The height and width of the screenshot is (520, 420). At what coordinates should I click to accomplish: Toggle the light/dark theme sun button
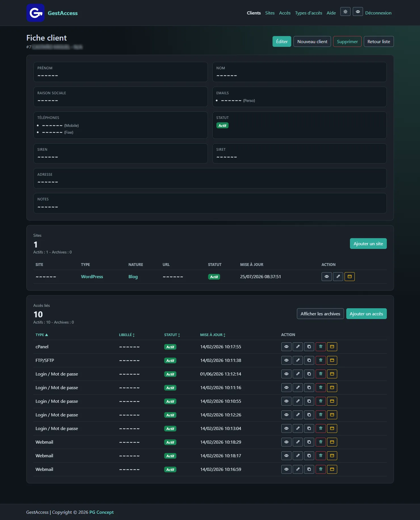point(345,12)
